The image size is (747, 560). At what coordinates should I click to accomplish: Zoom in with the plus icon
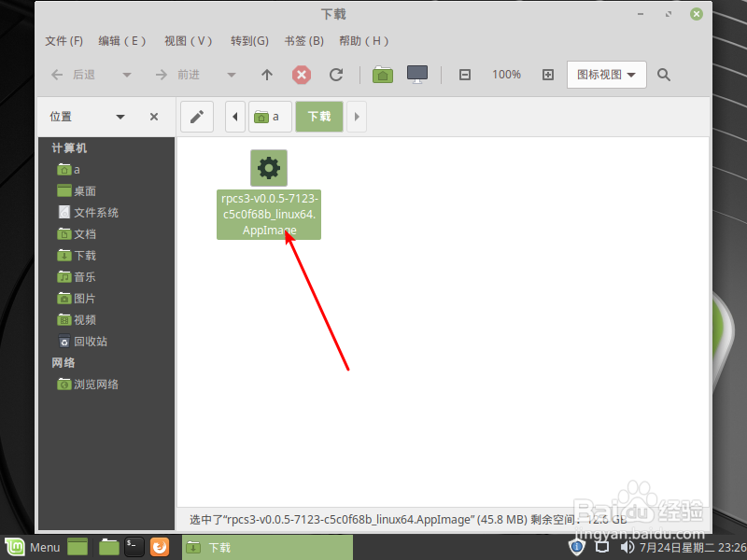(548, 75)
